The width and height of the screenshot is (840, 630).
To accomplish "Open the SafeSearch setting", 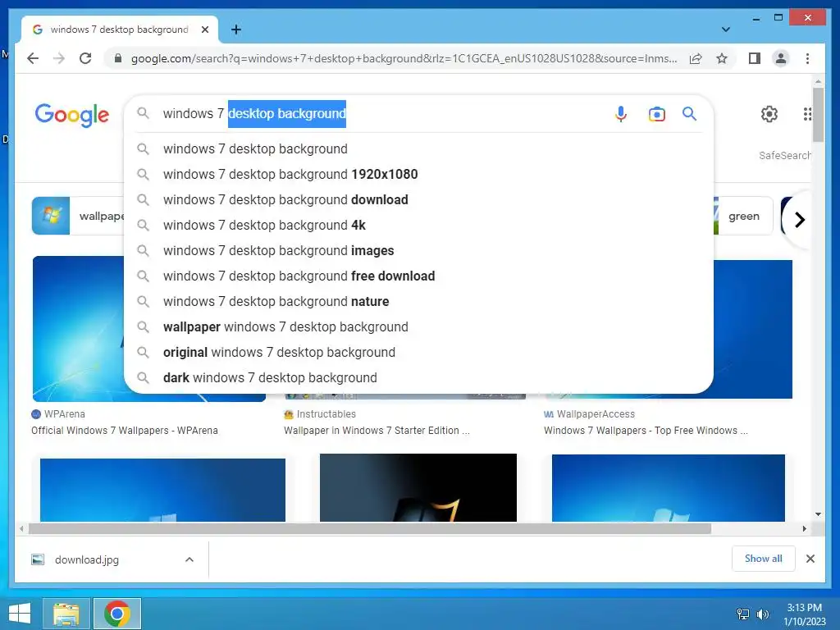I will pos(784,155).
